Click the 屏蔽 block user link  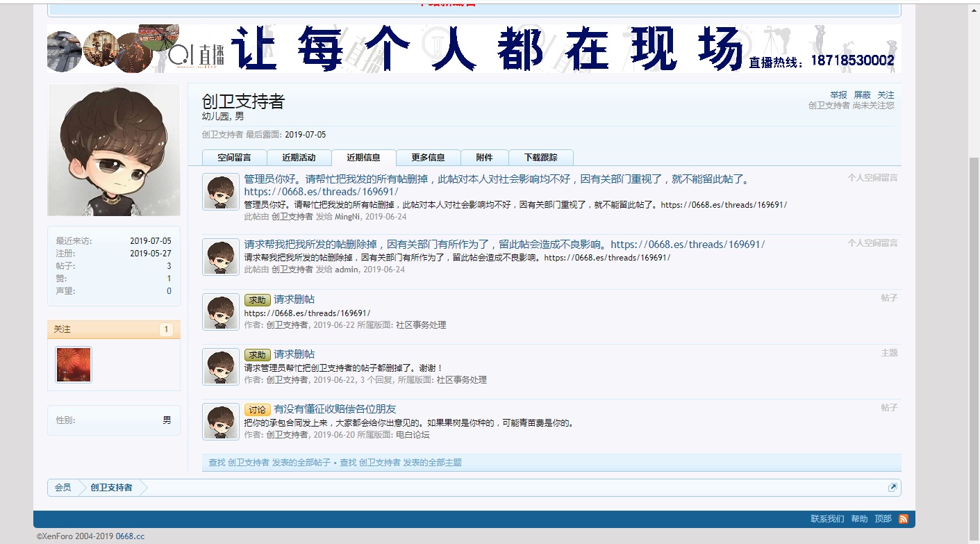(x=862, y=95)
